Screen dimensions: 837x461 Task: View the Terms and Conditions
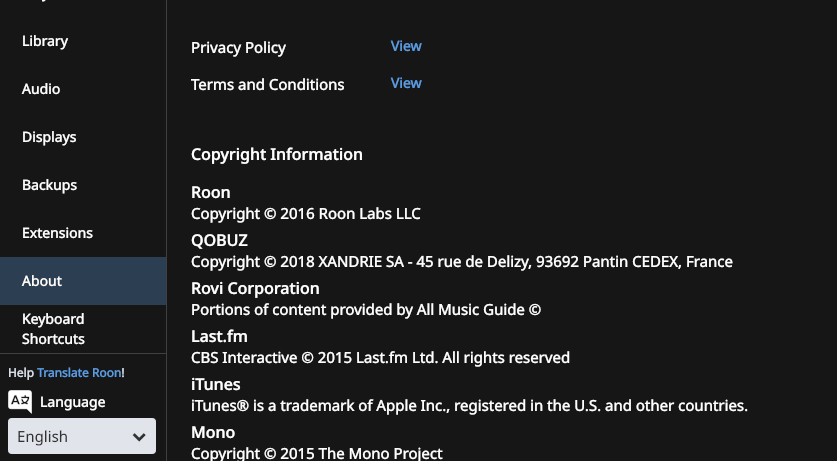click(406, 83)
